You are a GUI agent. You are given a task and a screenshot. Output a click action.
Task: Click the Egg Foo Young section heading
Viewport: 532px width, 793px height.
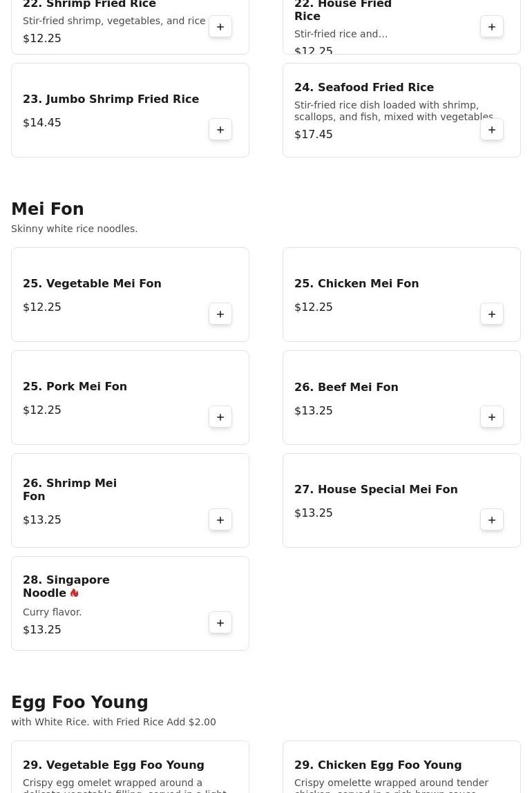click(79, 703)
